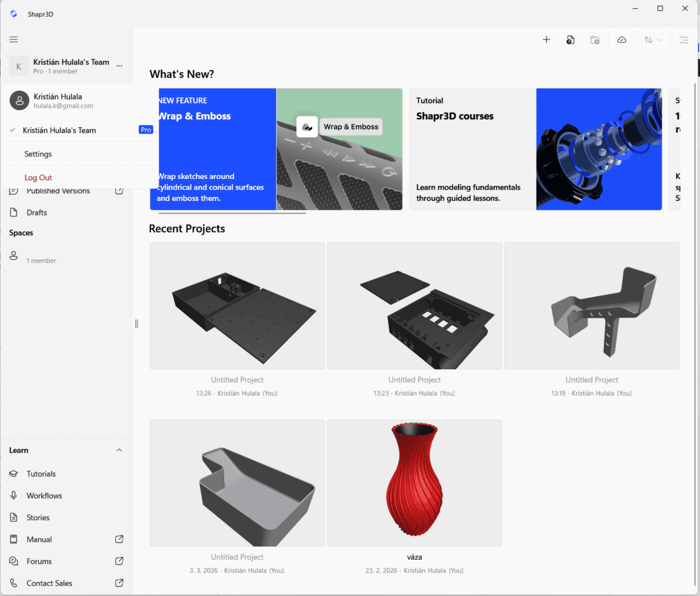Click the Recent Projects heading
This screenshot has height=596, width=700.
click(x=187, y=229)
